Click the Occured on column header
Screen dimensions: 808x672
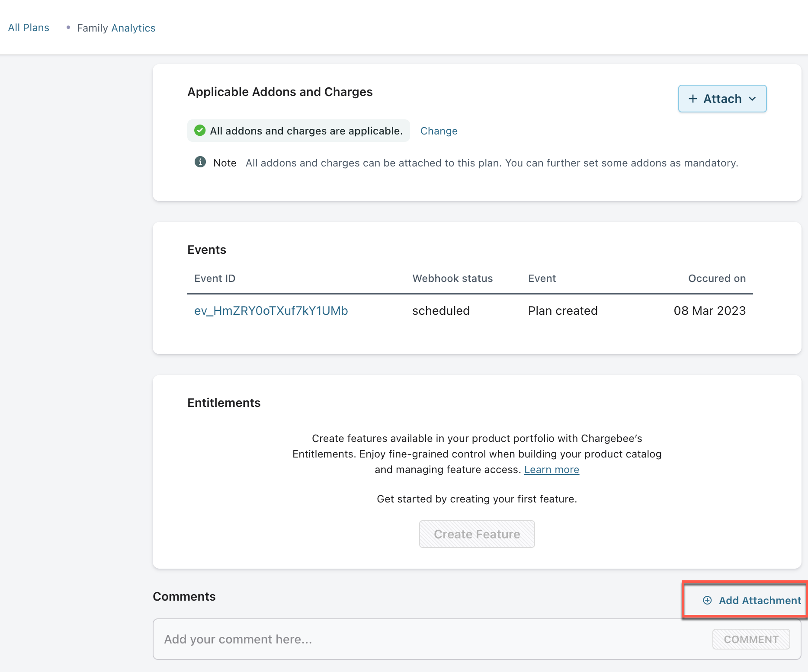point(717,278)
